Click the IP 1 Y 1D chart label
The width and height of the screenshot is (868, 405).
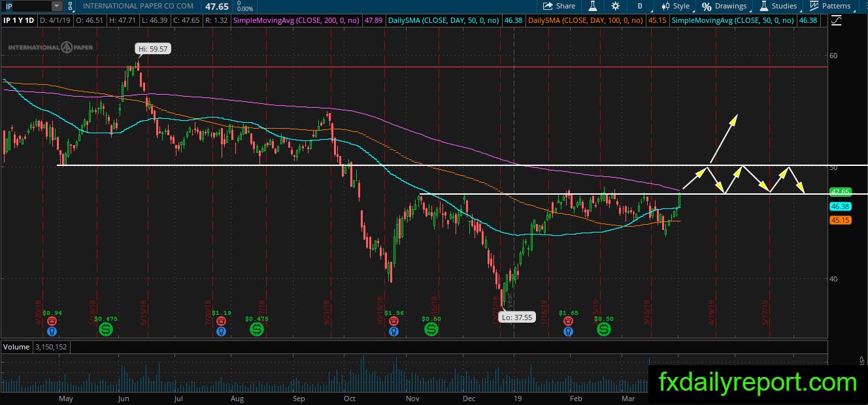19,21
